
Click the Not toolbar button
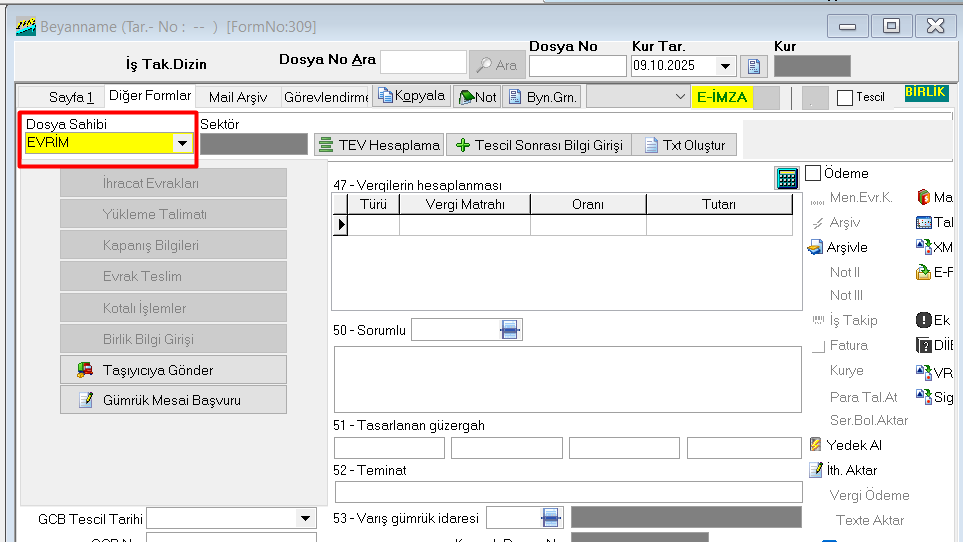pyautogui.click(x=477, y=97)
